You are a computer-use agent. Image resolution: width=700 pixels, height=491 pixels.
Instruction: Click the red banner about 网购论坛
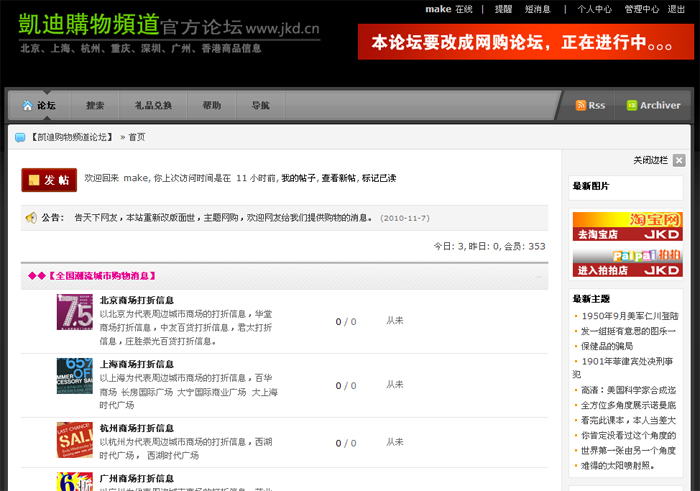click(526, 42)
